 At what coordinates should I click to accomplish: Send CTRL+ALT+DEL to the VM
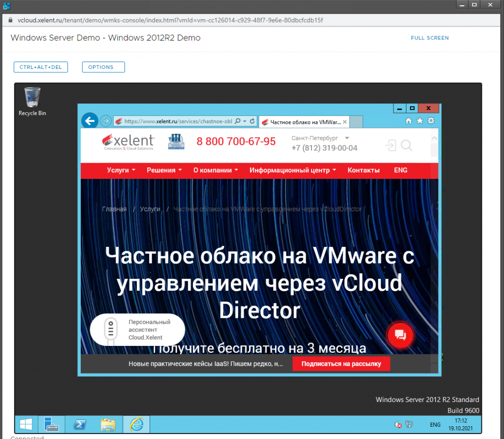tap(41, 67)
